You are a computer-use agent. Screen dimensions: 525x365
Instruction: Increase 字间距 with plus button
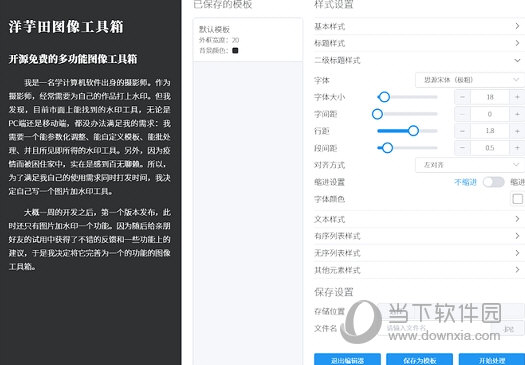(x=517, y=114)
